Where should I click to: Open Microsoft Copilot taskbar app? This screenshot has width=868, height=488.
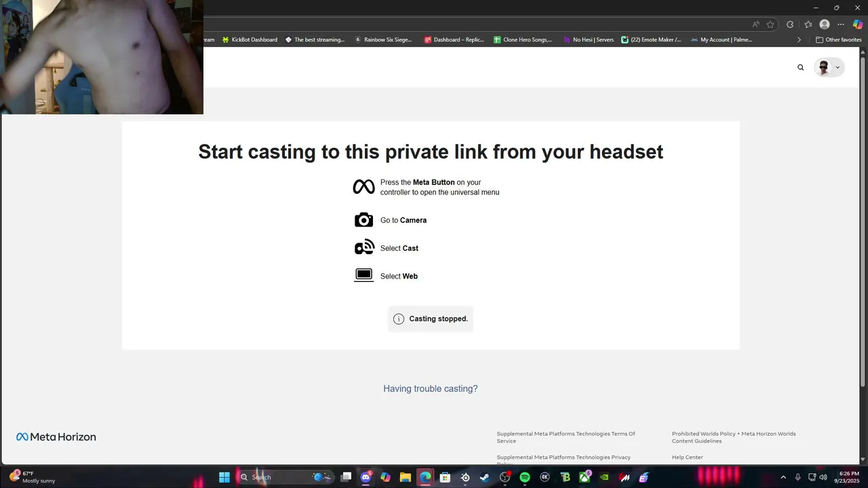386,477
